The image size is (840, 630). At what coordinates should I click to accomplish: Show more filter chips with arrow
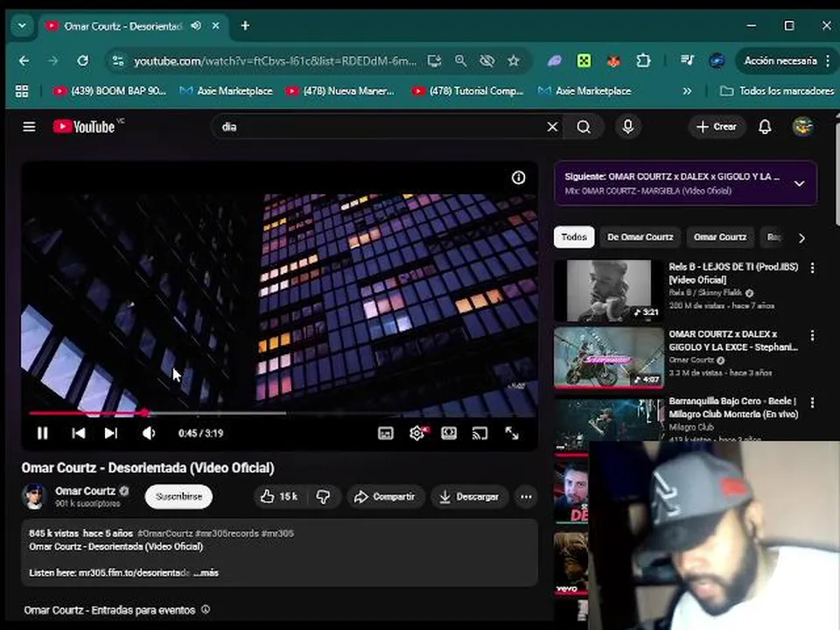(x=801, y=238)
